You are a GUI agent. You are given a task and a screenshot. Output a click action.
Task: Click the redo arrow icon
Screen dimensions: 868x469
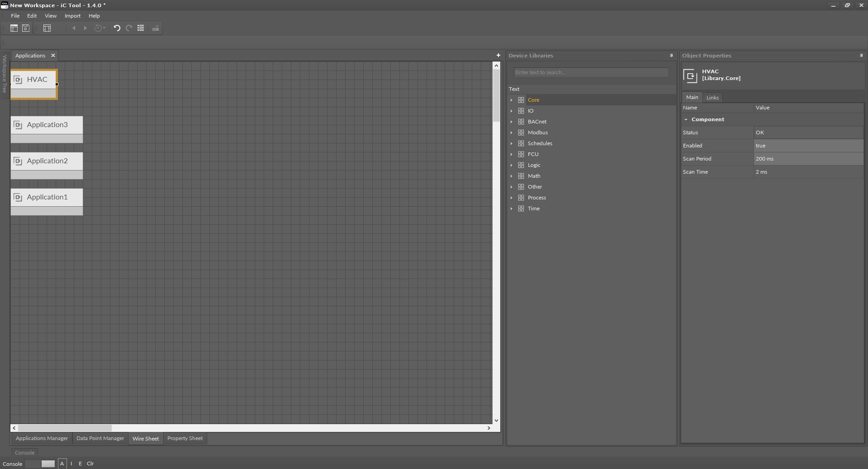[x=129, y=28]
